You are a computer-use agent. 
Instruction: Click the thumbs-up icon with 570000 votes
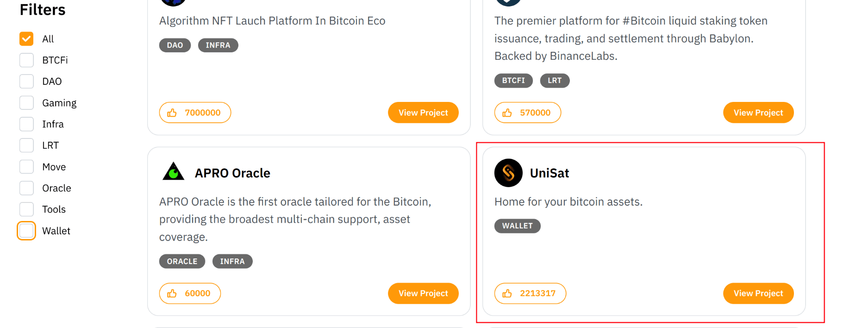(x=507, y=113)
